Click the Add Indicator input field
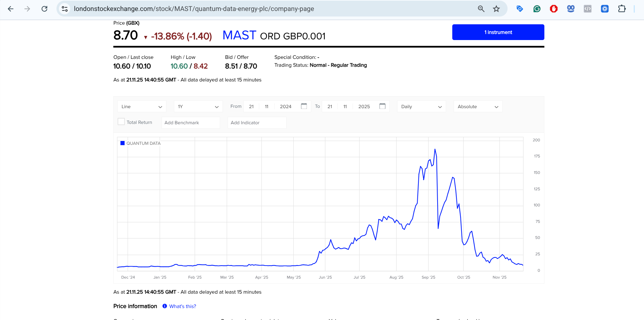The height and width of the screenshot is (320, 644). [x=257, y=123]
